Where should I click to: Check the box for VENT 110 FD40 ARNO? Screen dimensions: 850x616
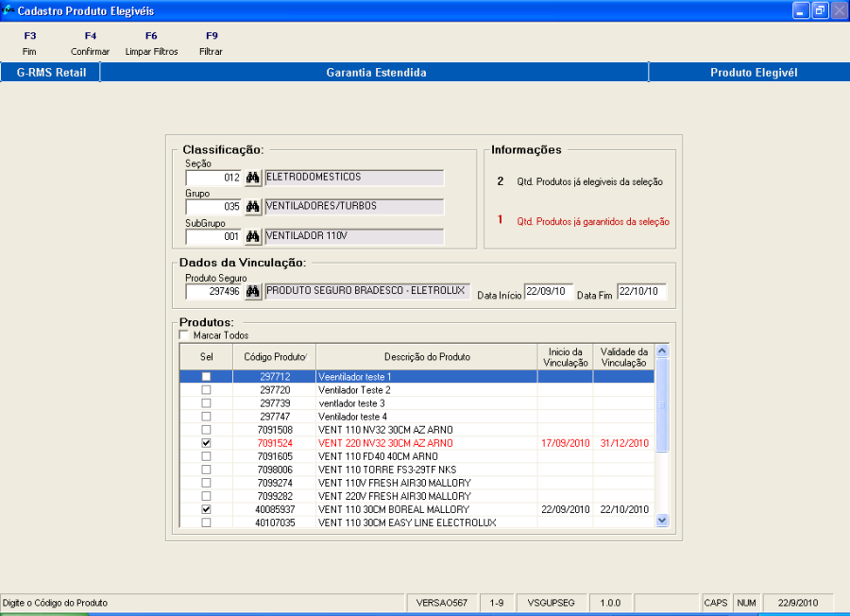206,456
